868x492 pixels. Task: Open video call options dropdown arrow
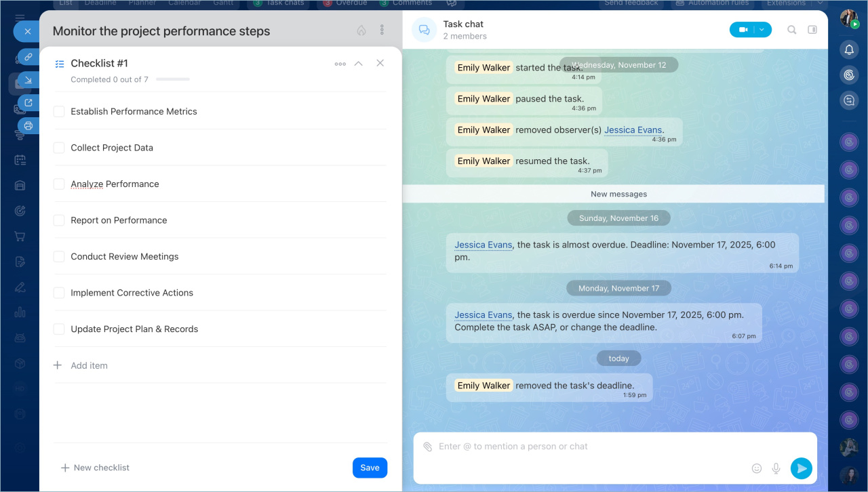(762, 30)
